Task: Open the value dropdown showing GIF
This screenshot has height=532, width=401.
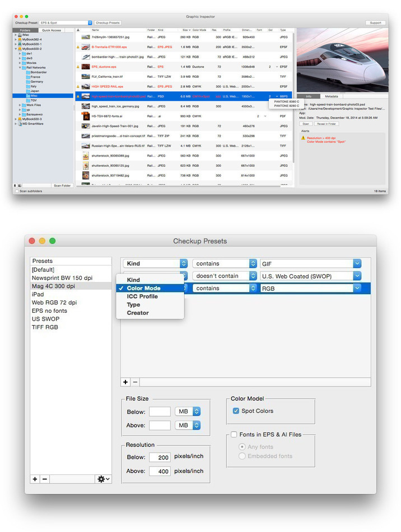Action: point(310,263)
